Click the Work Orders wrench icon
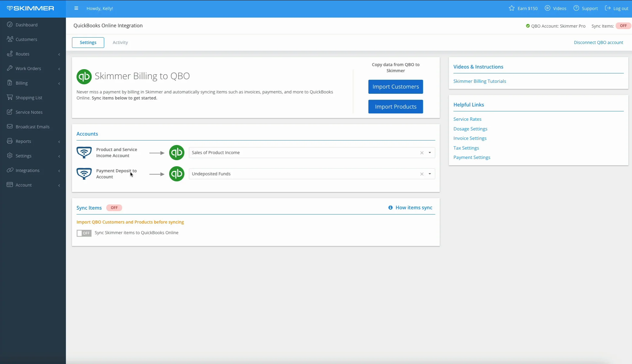This screenshot has width=632, height=364. coord(10,68)
